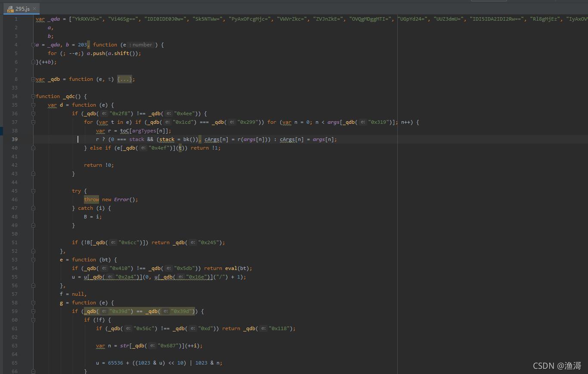Collapse function _qdc at line 34
Screen dimensions: 588x374
point(33,96)
